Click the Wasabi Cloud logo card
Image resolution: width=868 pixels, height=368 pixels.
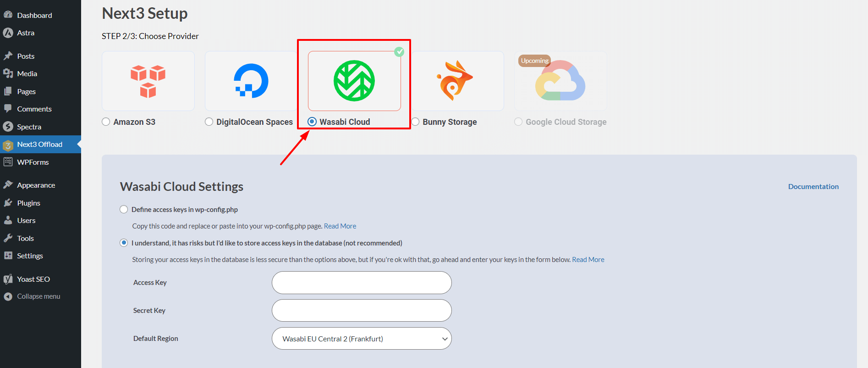[354, 81]
